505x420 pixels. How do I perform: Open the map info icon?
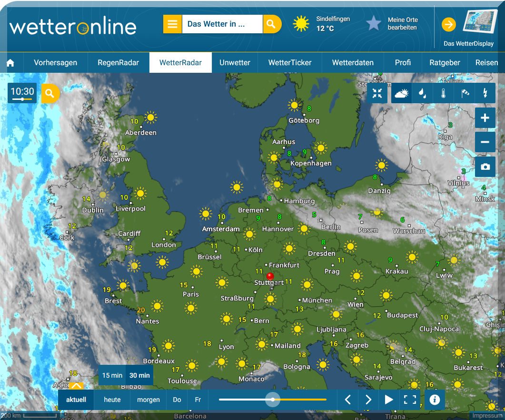coord(434,400)
